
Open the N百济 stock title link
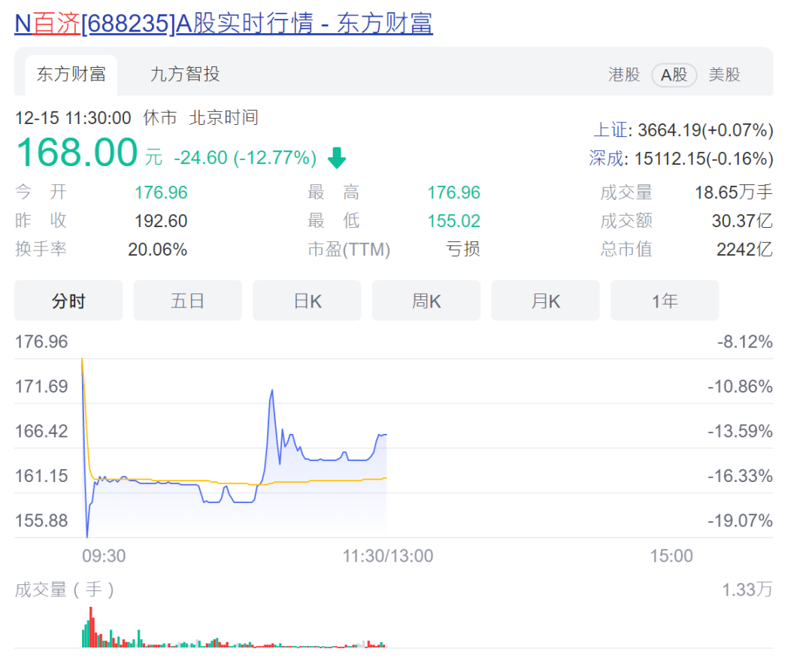coord(47,23)
